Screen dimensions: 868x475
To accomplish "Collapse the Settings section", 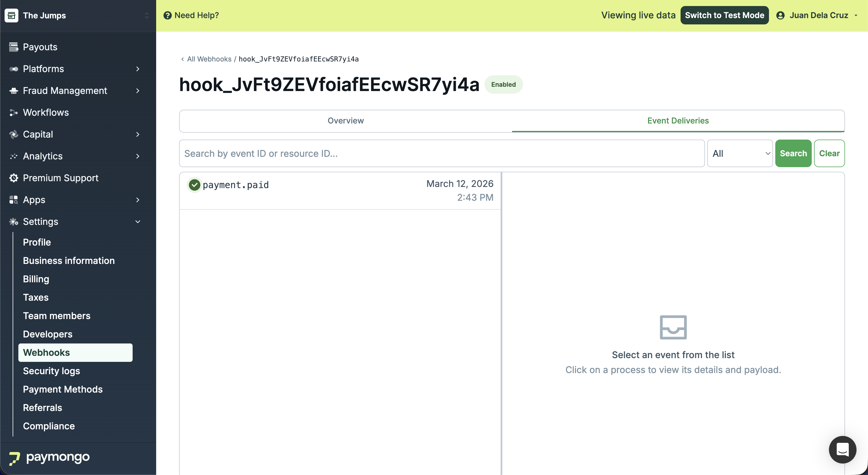I will [x=138, y=221].
